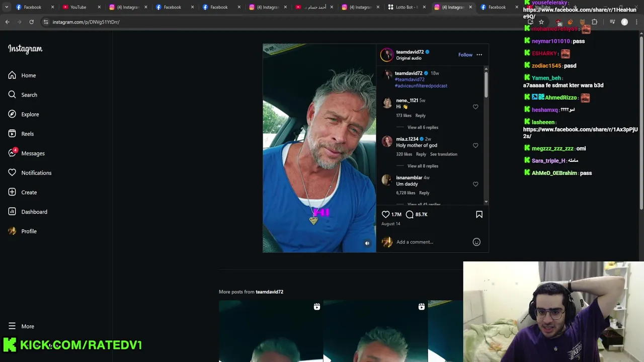Open browser tab search dropdown

6,7
